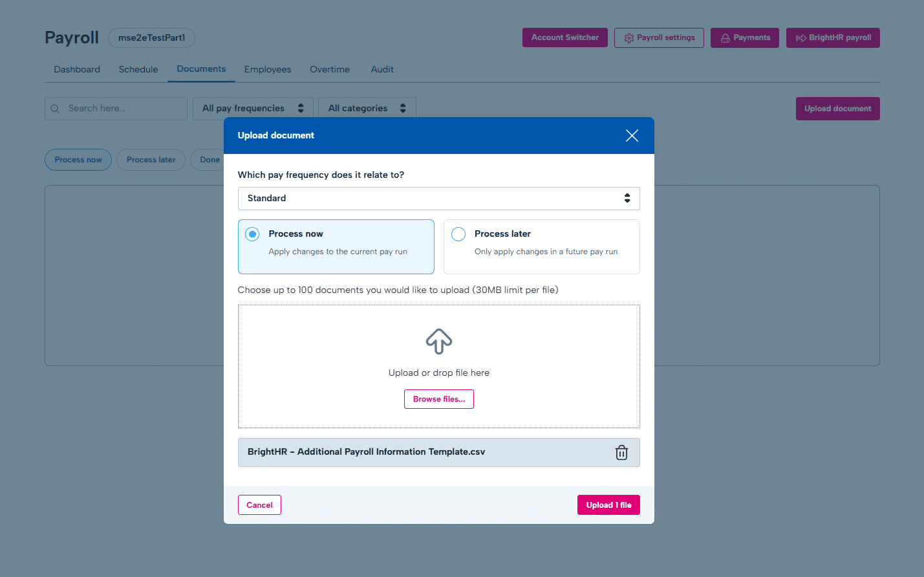
Task: Click the 'Which pay frequency does it relate to?' label
Action: [321, 175]
